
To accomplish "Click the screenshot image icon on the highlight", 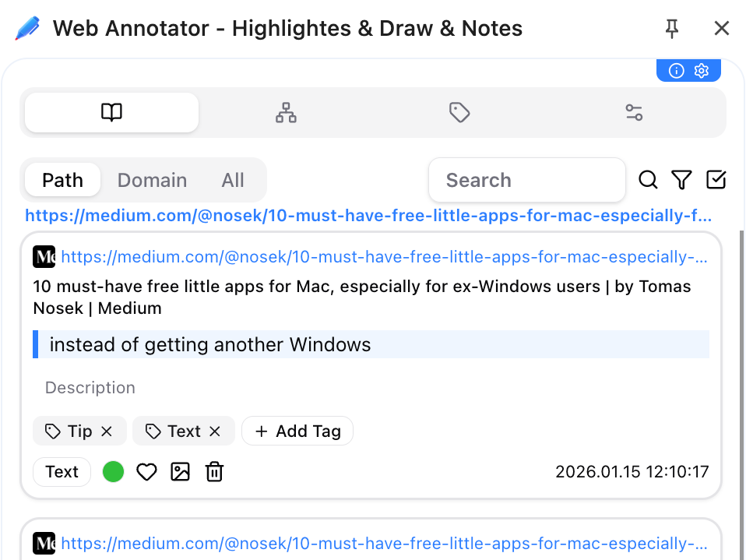I will [180, 471].
